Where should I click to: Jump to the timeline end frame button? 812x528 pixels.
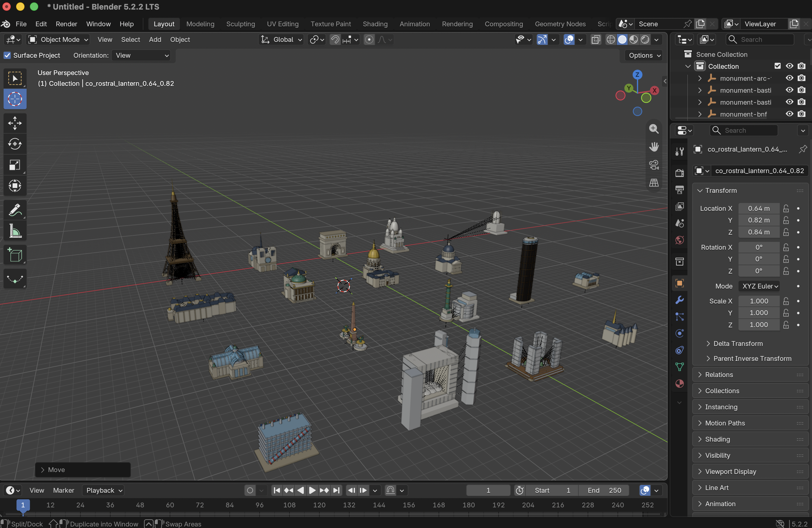tap(336, 491)
